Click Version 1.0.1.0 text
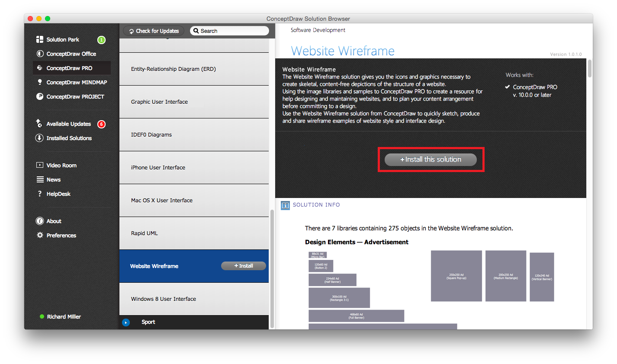 (x=566, y=54)
